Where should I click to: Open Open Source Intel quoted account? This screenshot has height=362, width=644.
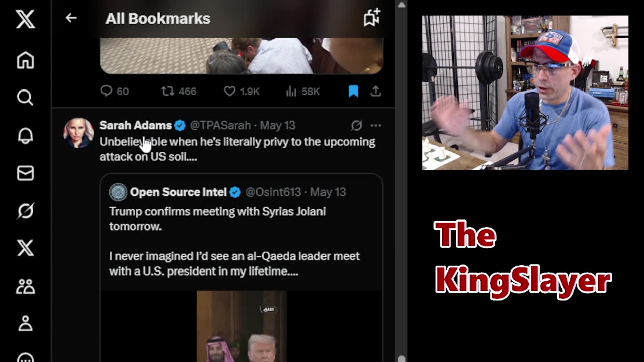(x=178, y=192)
